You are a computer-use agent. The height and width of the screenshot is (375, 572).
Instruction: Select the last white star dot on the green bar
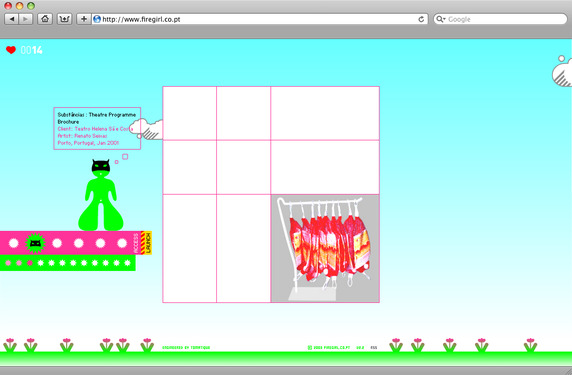click(127, 263)
